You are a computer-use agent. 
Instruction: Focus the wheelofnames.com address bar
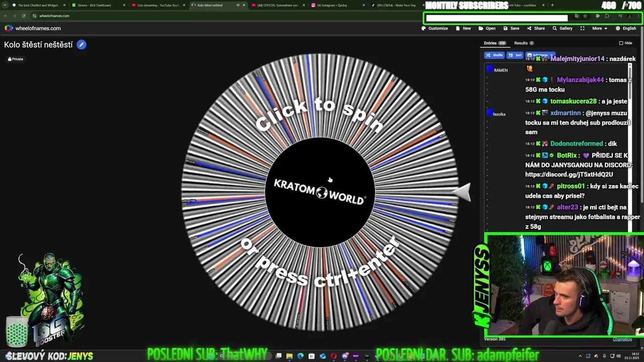pos(54,16)
